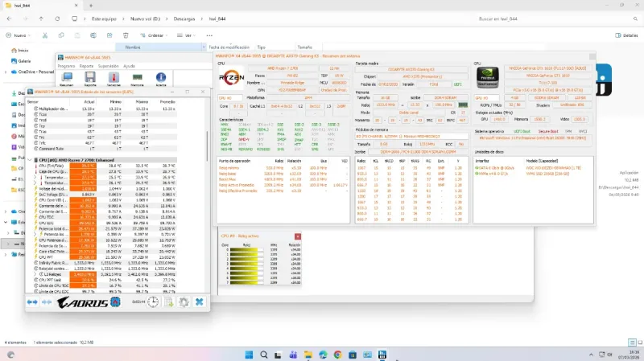Open the Ver dropdown in Explorer
The image size is (644, 361).
[186, 35]
